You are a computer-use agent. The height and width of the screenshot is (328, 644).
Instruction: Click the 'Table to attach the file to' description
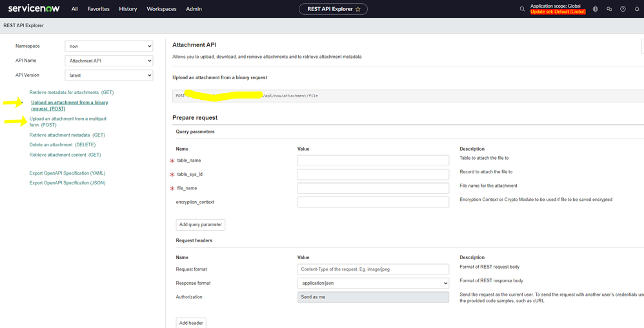click(x=484, y=158)
